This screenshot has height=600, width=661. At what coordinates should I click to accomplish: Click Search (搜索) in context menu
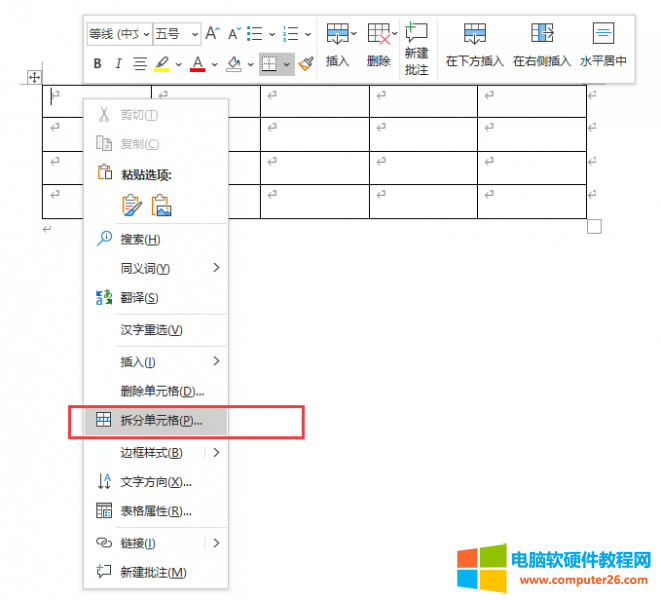[140, 239]
